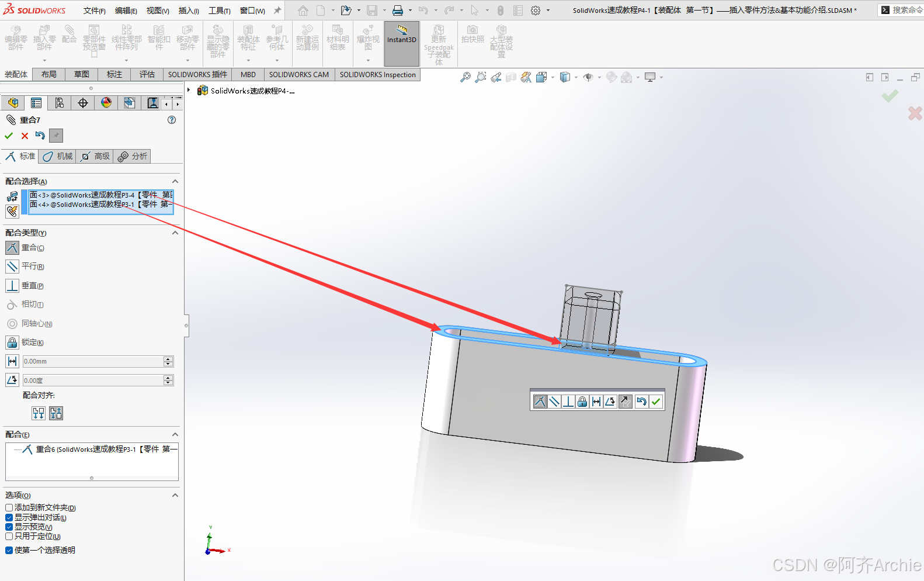Switch to 高级 mate tab

(95, 156)
